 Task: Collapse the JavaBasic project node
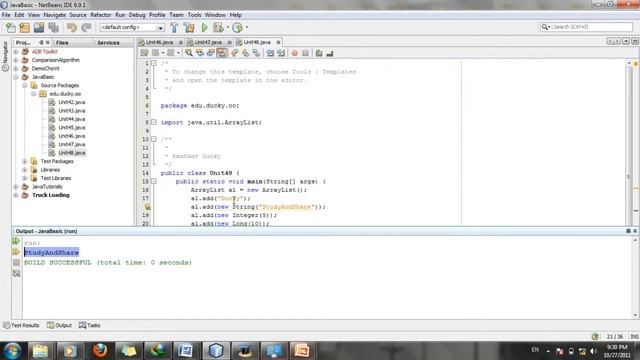pyautogui.click(x=16, y=77)
